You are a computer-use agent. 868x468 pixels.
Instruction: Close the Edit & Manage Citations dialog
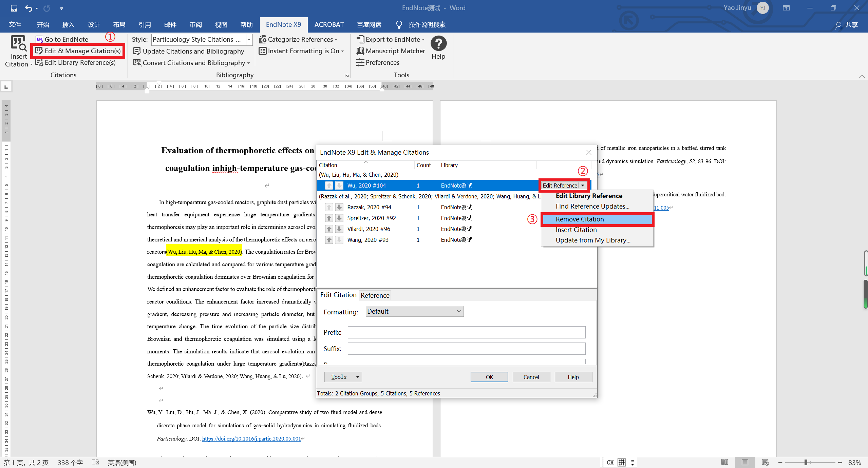point(589,153)
